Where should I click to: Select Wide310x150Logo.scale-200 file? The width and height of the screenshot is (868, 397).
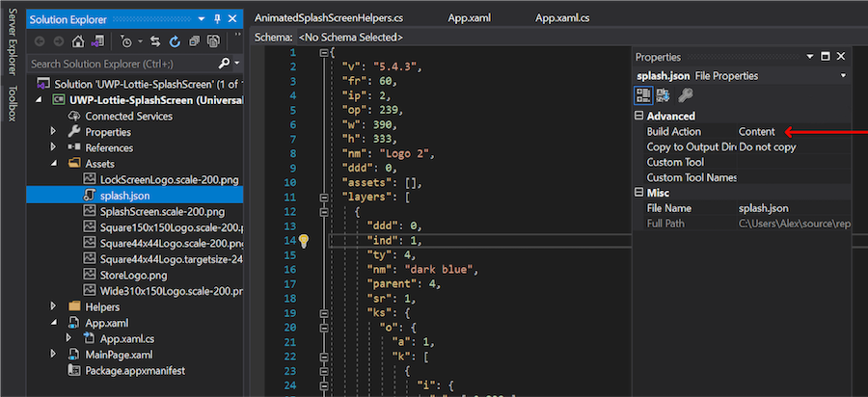172,290
